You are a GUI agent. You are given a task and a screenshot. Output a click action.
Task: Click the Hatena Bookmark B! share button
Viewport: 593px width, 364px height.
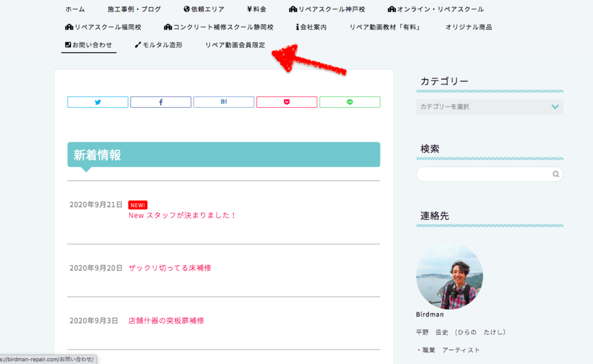click(x=224, y=102)
